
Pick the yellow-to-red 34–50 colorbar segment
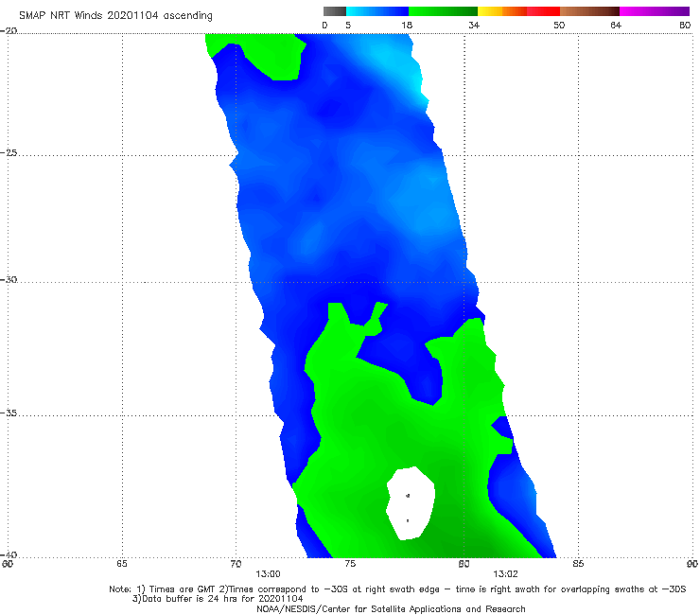[x=518, y=11]
